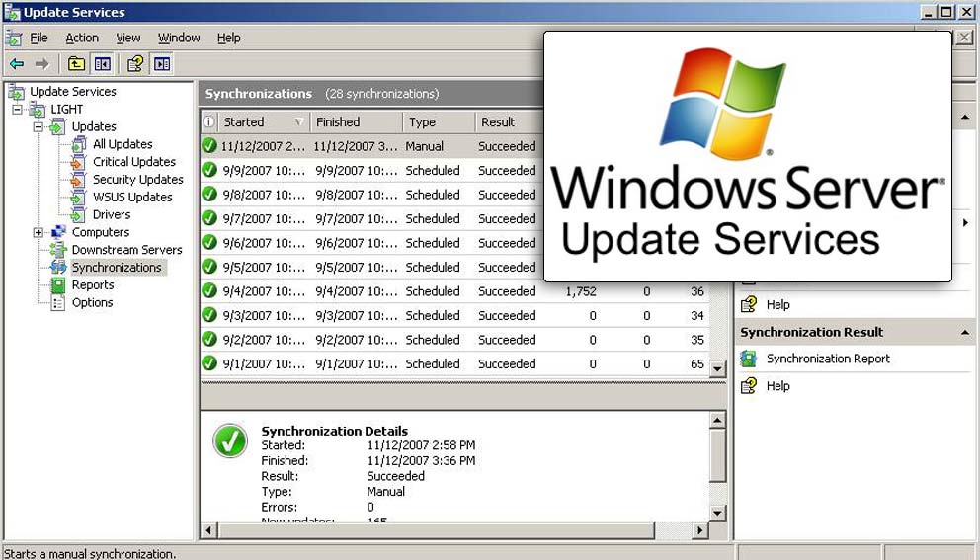The width and height of the screenshot is (980, 560).
Task: Collapse the LIGHT server tree node
Action: [x=18, y=110]
